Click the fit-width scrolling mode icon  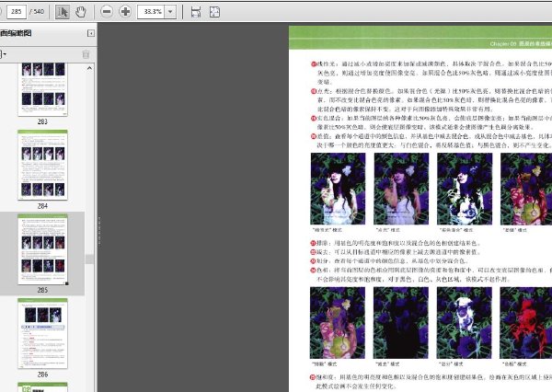[x=196, y=12]
